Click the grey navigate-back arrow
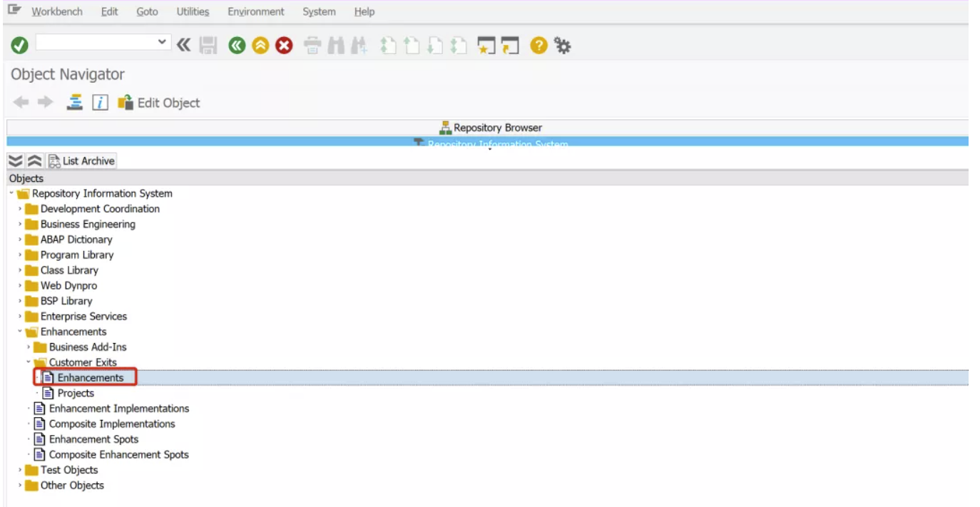 (x=21, y=103)
